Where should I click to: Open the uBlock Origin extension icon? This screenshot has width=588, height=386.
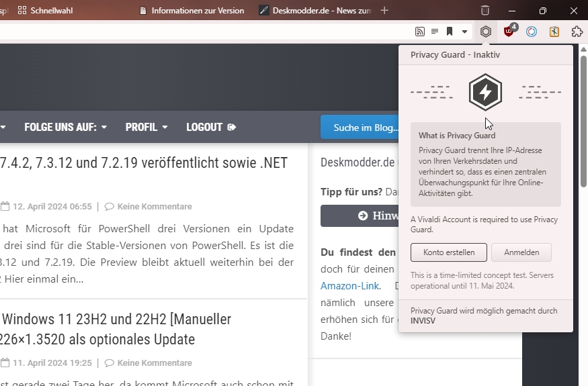pyautogui.click(x=509, y=31)
